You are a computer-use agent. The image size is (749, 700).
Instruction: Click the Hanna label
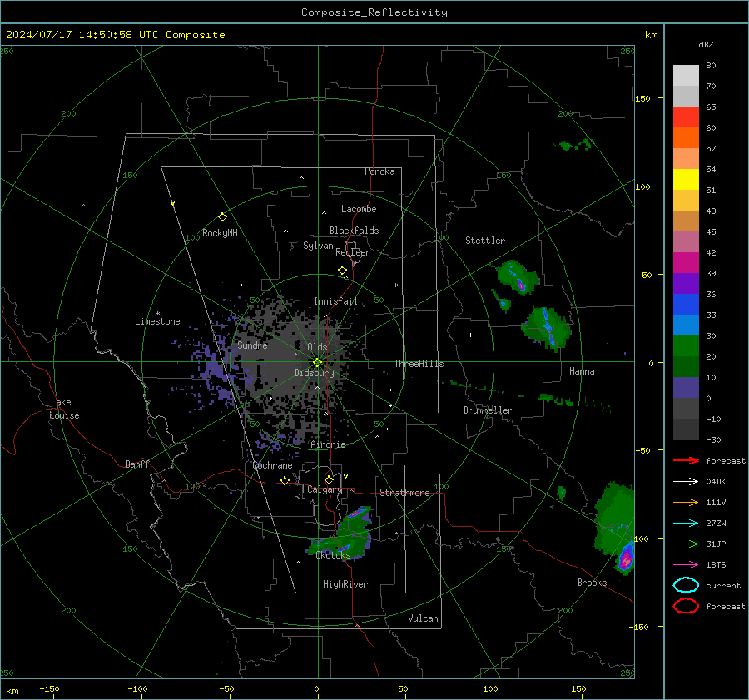coord(582,371)
